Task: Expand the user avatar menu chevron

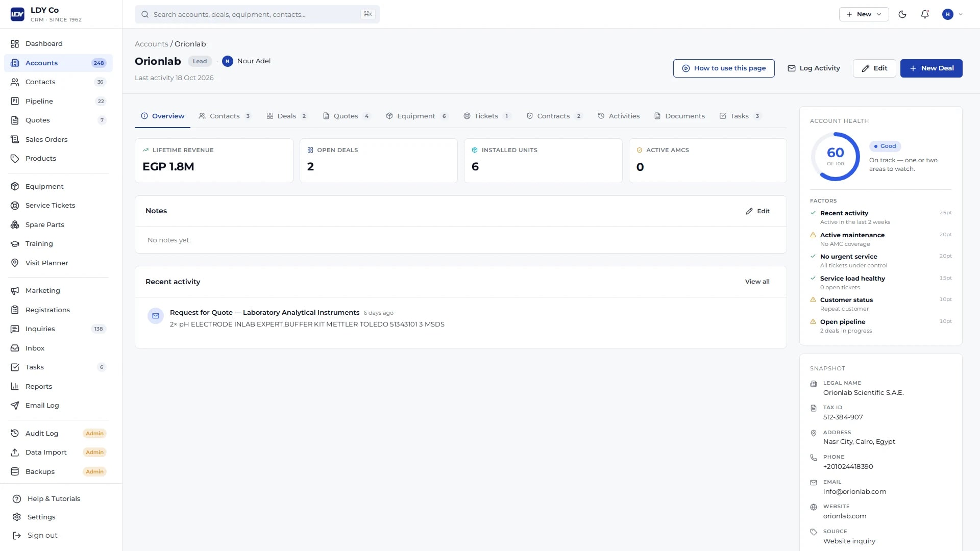Action: tap(961, 14)
